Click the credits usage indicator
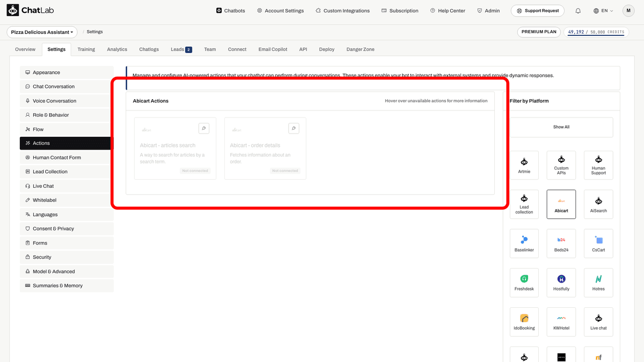 tap(596, 32)
